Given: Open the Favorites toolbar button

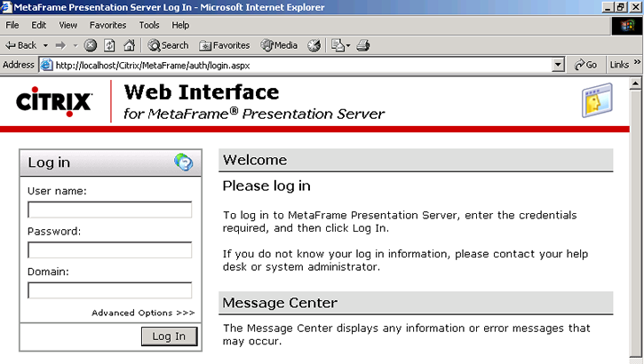Looking at the screenshot, I should coord(224,45).
